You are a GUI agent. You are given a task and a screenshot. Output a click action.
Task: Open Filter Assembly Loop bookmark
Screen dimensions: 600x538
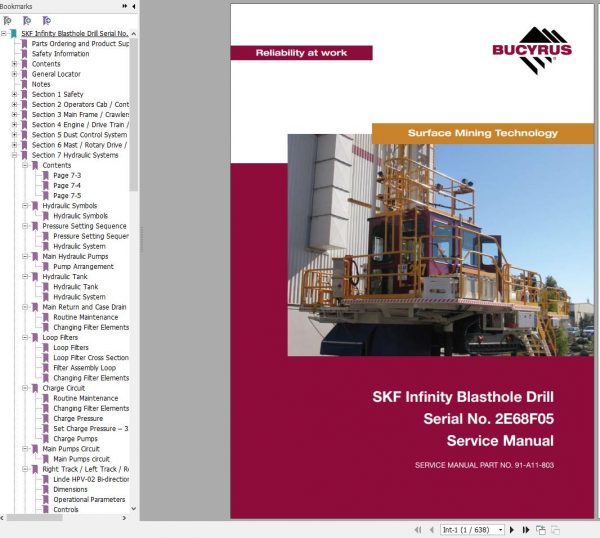(x=85, y=368)
